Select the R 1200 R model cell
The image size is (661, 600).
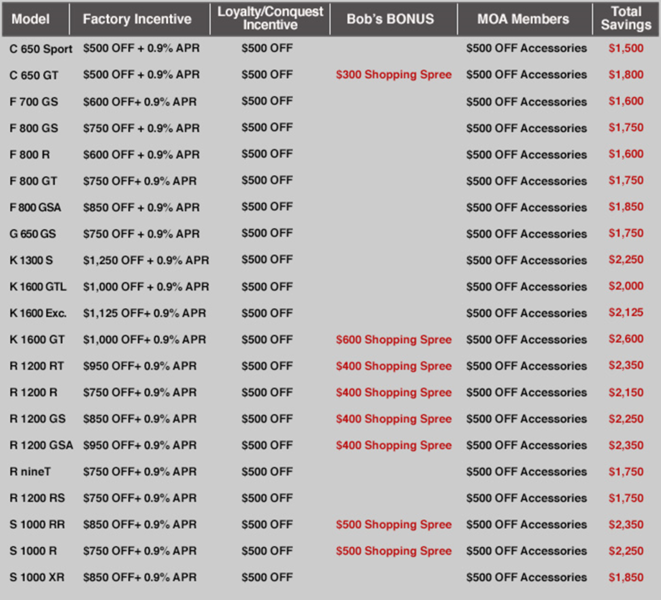[33, 393]
